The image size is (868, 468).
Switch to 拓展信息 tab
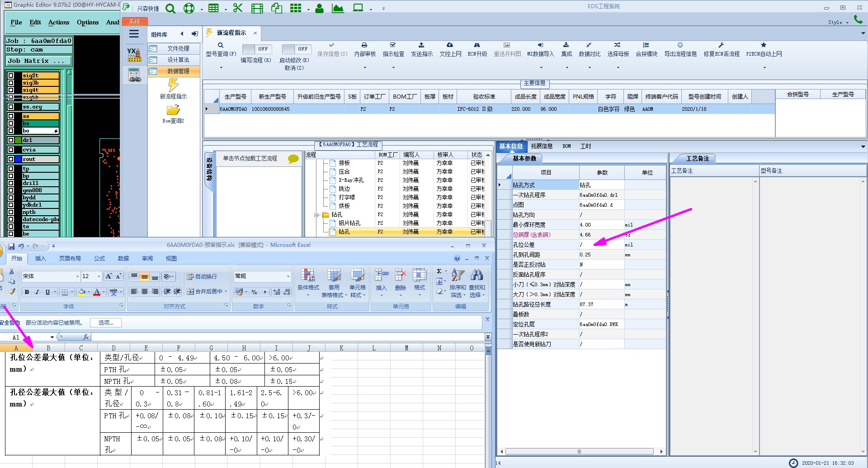tap(542, 146)
